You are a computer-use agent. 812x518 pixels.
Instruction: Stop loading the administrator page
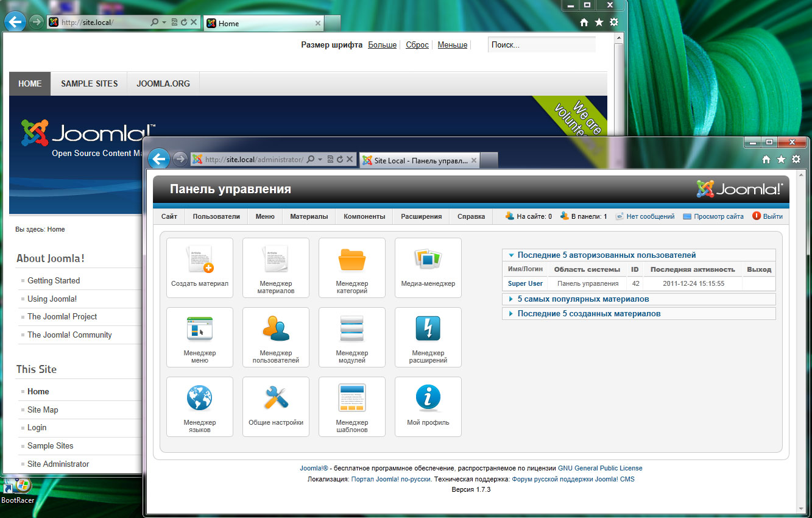point(350,160)
